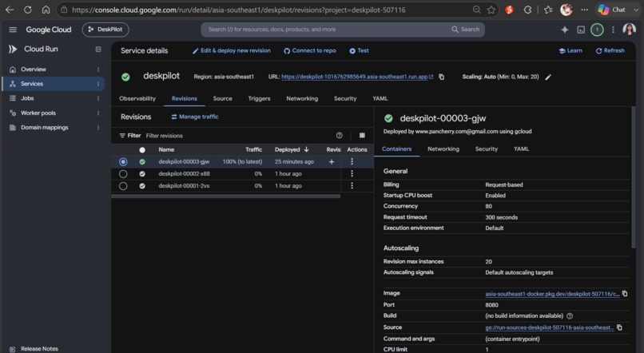
Task: Copy the image path with copy icon
Action: pos(625,293)
